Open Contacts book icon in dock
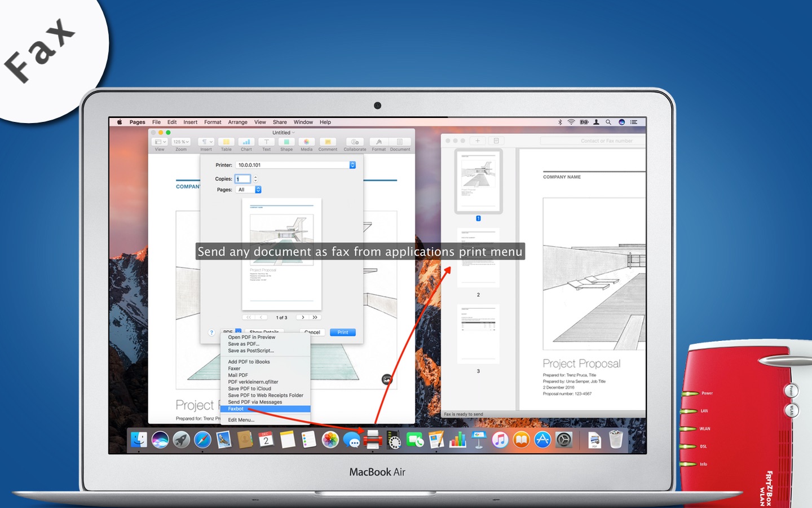The image size is (812, 508). coord(245,440)
